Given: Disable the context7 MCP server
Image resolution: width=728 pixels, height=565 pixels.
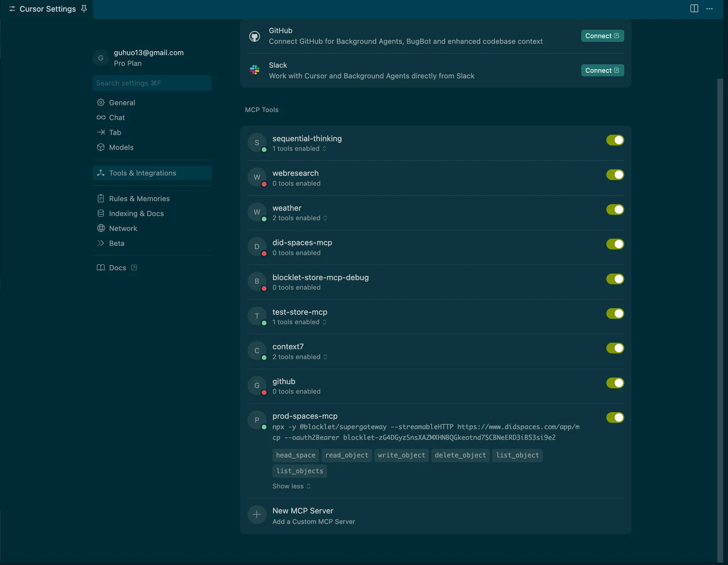Looking at the screenshot, I should (615, 348).
